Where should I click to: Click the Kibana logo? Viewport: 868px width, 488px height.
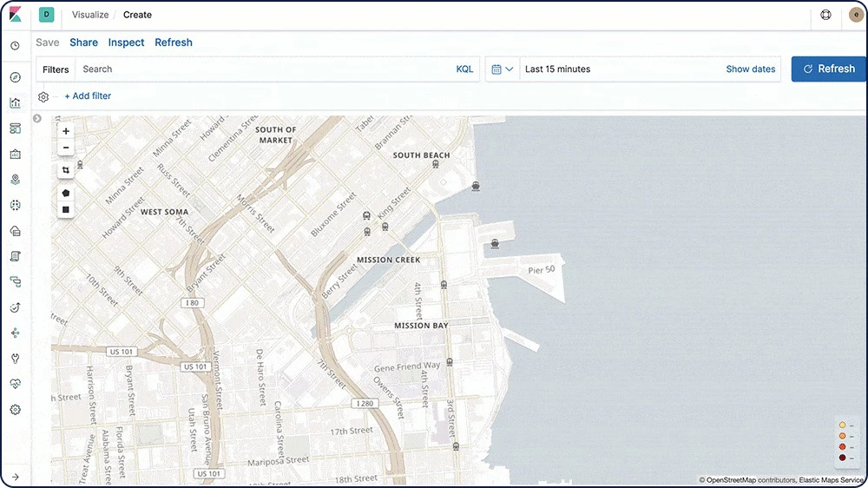(x=15, y=15)
